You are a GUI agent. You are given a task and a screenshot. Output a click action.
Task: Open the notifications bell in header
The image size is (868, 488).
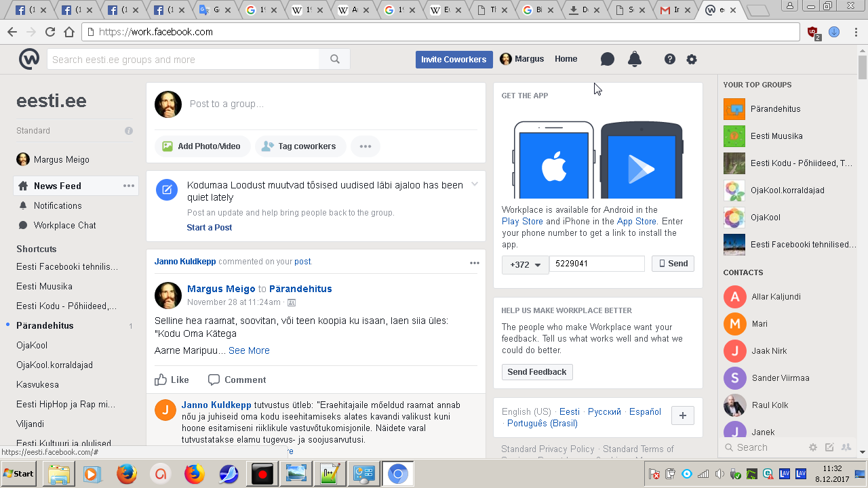pos(635,59)
